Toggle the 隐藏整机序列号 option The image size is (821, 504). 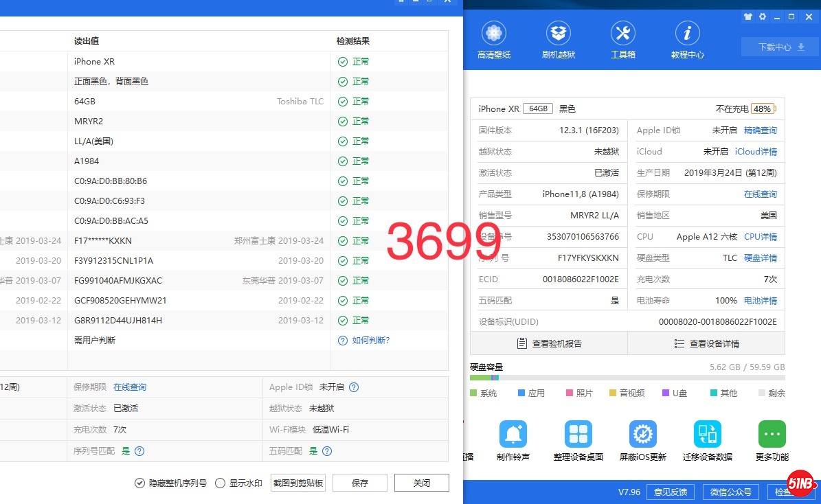click(x=139, y=483)
